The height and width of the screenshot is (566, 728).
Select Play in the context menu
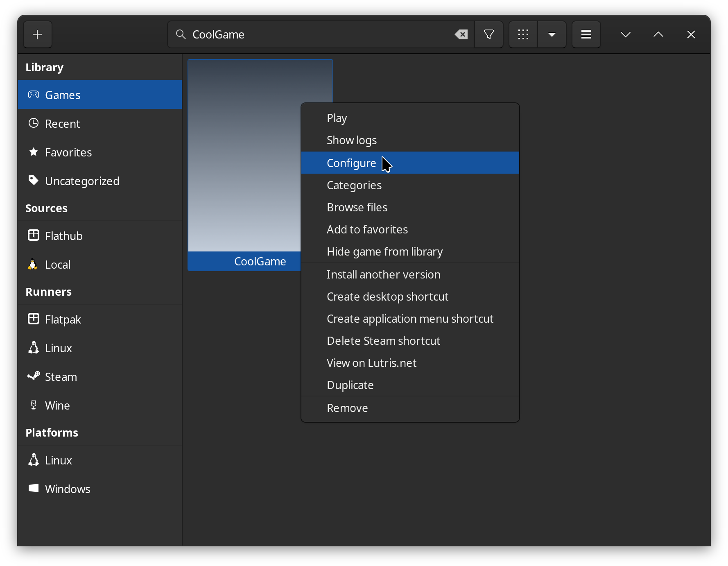337,118
